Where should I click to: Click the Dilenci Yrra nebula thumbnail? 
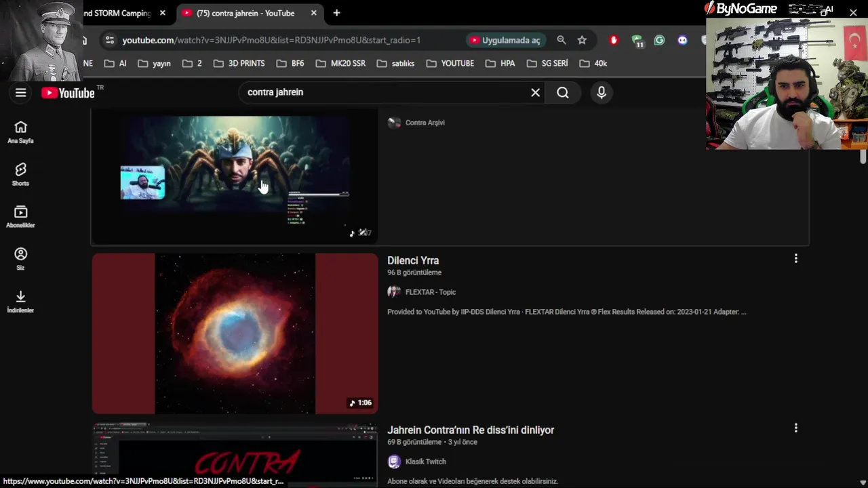coord(235,333)
